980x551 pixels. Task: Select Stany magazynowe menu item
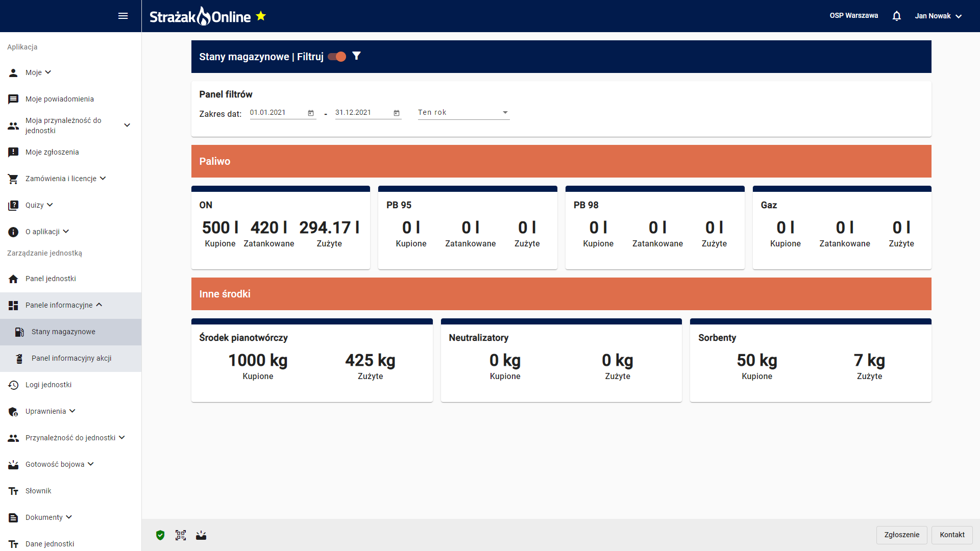(70, 332)
